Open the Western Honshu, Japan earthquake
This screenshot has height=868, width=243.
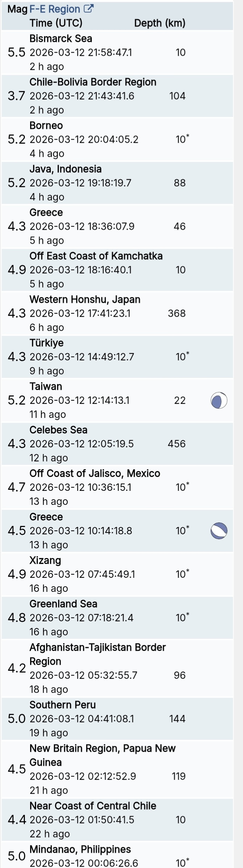click(85, 300)
